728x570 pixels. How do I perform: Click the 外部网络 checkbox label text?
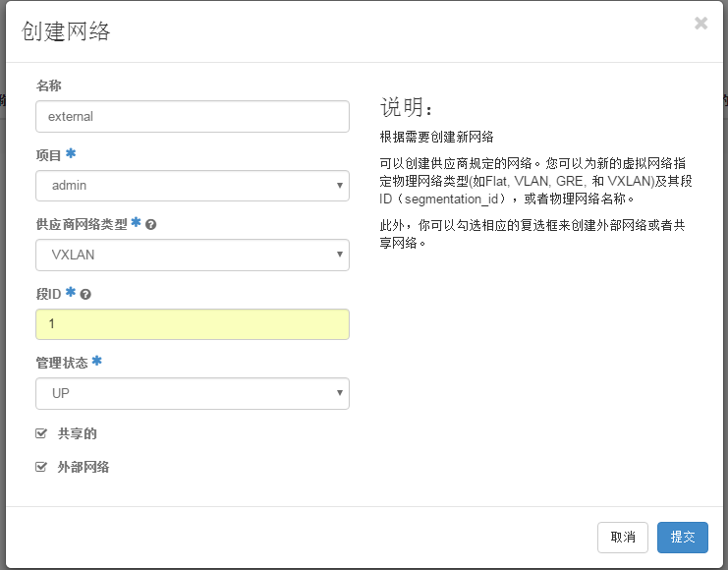tap(84, 467)
